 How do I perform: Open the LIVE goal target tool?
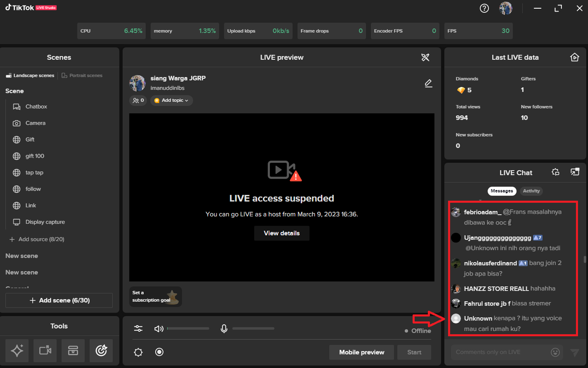coord(101,351)
